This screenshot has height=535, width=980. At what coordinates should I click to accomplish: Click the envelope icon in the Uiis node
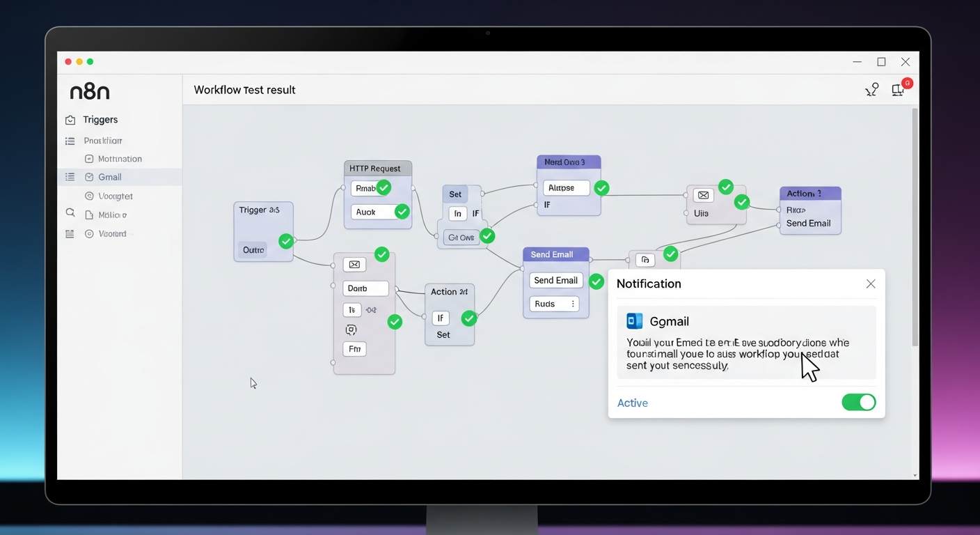pos(703,195)
